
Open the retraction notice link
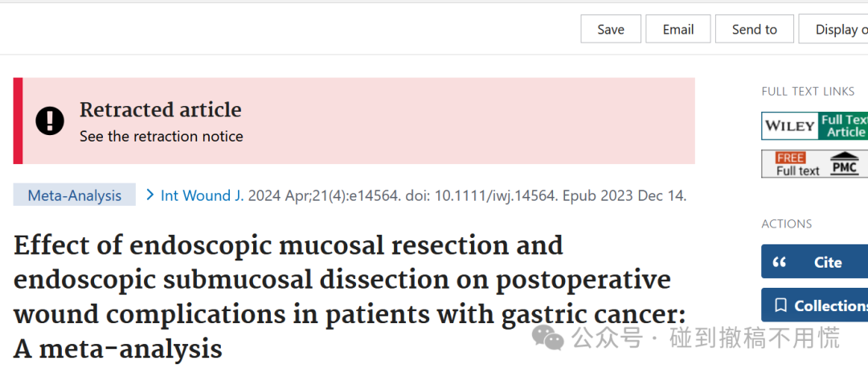(161, 136)
